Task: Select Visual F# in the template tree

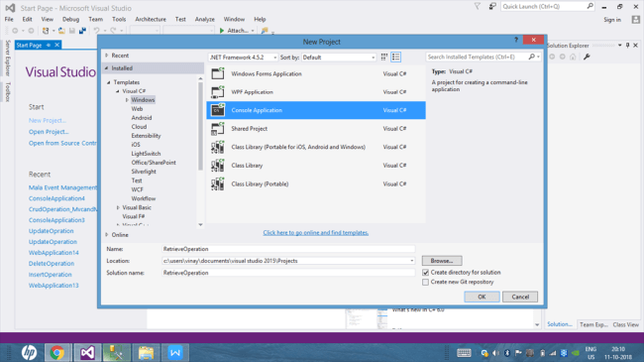Action: pos(134,216)
